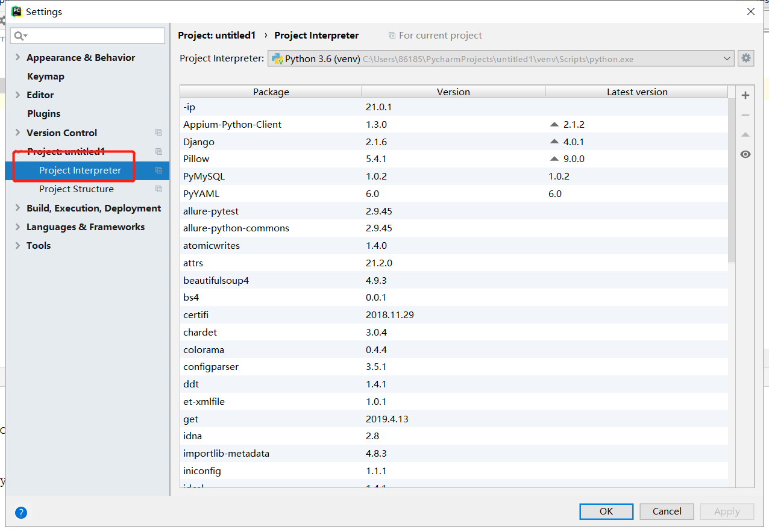Click the copy icon beside Version Control
769x532 pixels.
159,133
